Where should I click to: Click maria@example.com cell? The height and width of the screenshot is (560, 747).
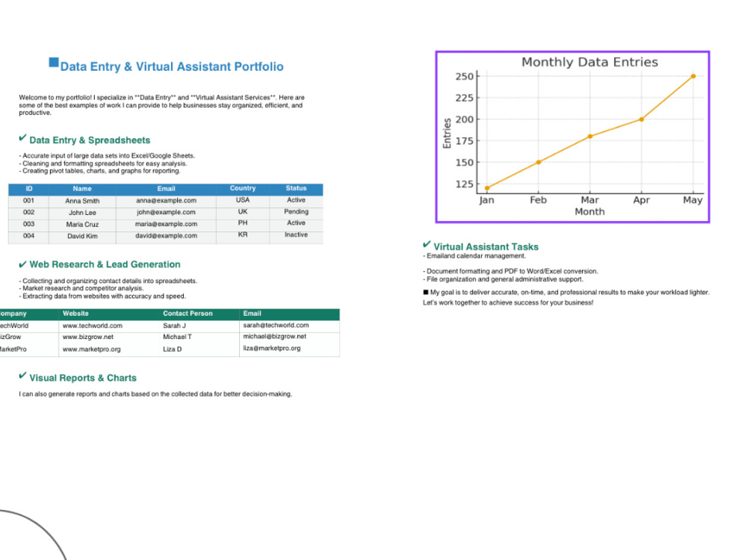166,224
